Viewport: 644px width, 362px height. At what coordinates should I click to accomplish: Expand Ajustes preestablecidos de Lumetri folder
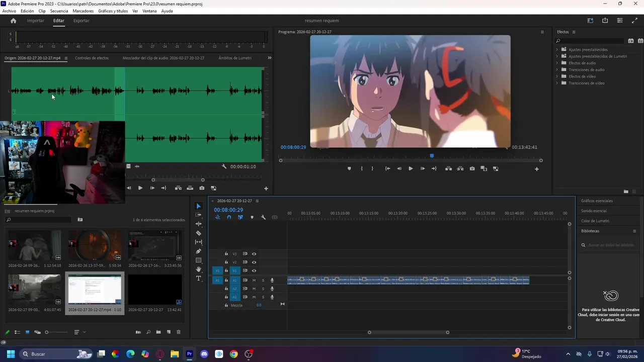point(557,56)
